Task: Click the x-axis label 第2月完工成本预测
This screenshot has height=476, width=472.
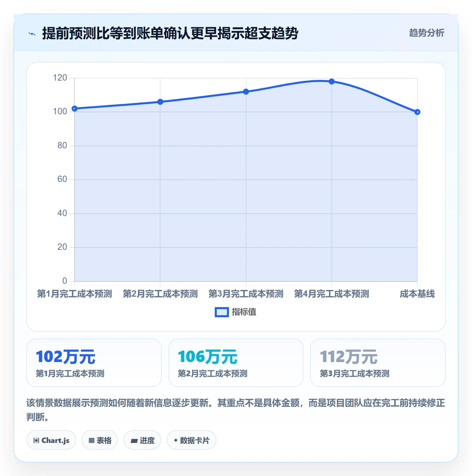Action: tap(160, 294)
